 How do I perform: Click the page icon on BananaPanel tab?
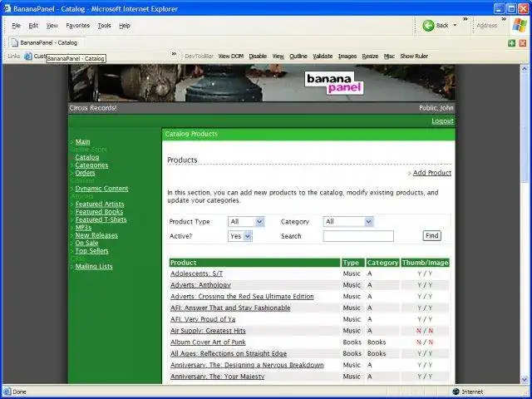pyautogui.click(x=14, y=42)
